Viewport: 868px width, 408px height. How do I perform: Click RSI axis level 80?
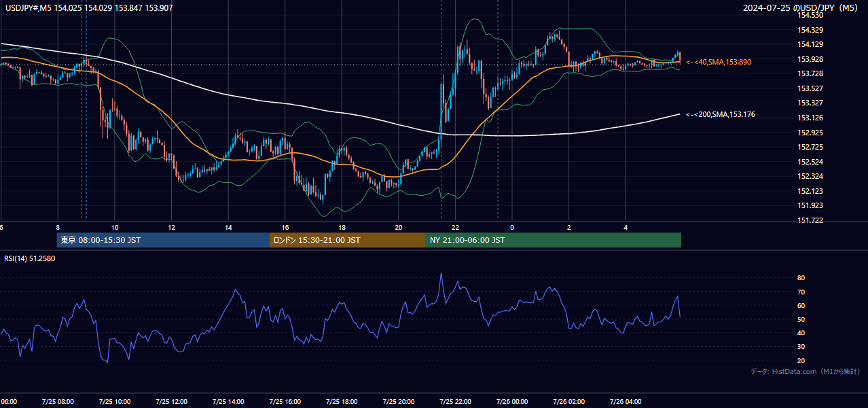point(801,278)
